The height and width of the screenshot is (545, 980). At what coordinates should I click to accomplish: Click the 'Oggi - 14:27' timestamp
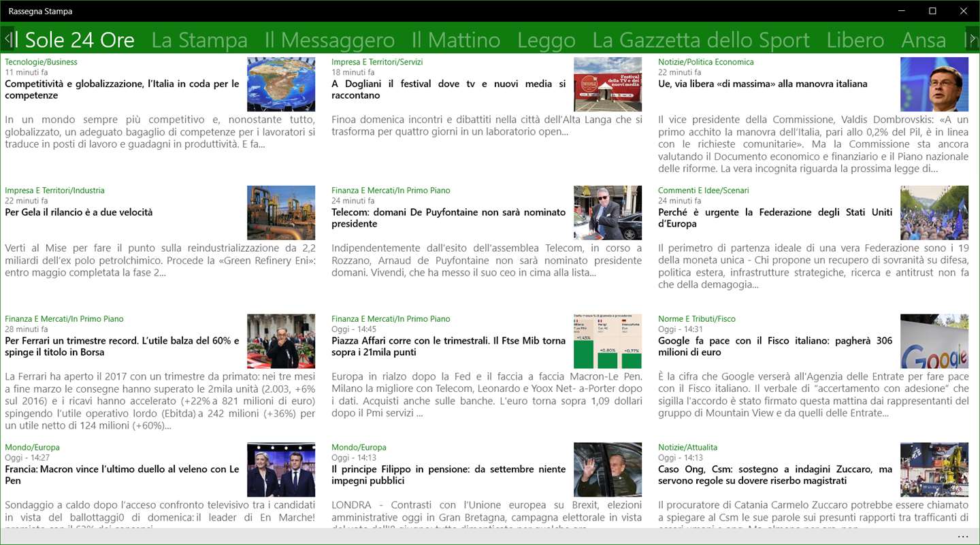(x=27, y=458)
